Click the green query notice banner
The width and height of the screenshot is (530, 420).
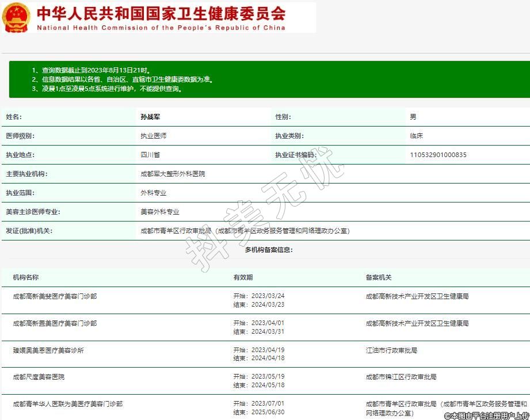(x=269, y=79)
